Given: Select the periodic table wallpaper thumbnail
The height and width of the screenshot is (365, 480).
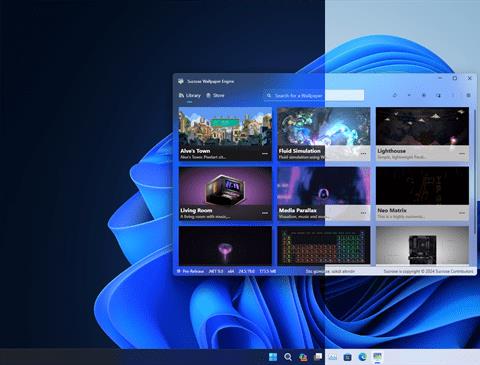Looking at the screenshot, I should (324, 246).
